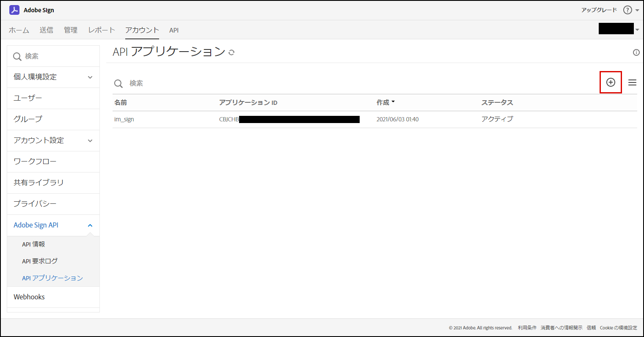
Task: Click the 2021/06/03 01:40 creation date
Action: pos(398,119)
